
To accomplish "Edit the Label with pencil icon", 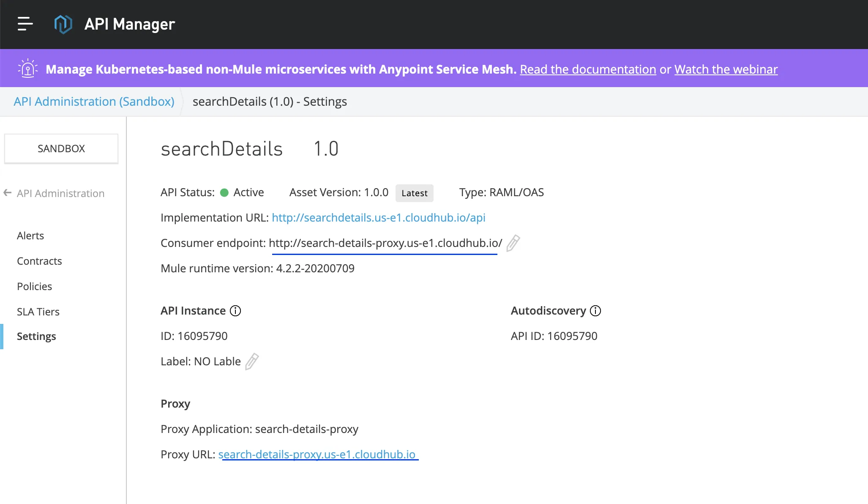I will 252,362.
